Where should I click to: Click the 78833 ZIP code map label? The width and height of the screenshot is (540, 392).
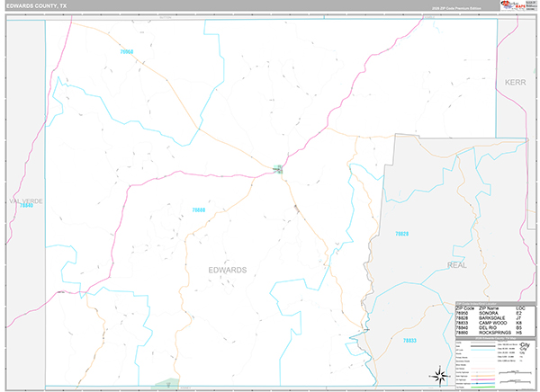coord(409,341)
